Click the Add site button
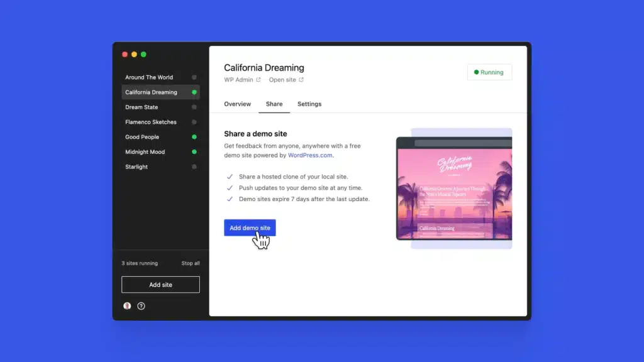The image size is (644, 362). (160, 285)
